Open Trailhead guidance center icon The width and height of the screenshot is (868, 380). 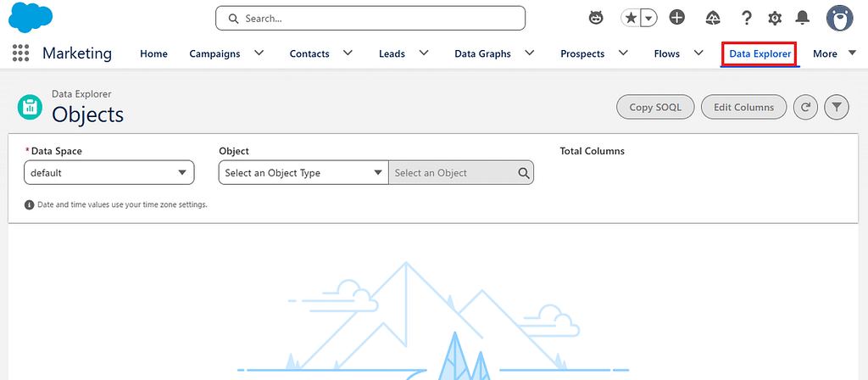point(713,19)
